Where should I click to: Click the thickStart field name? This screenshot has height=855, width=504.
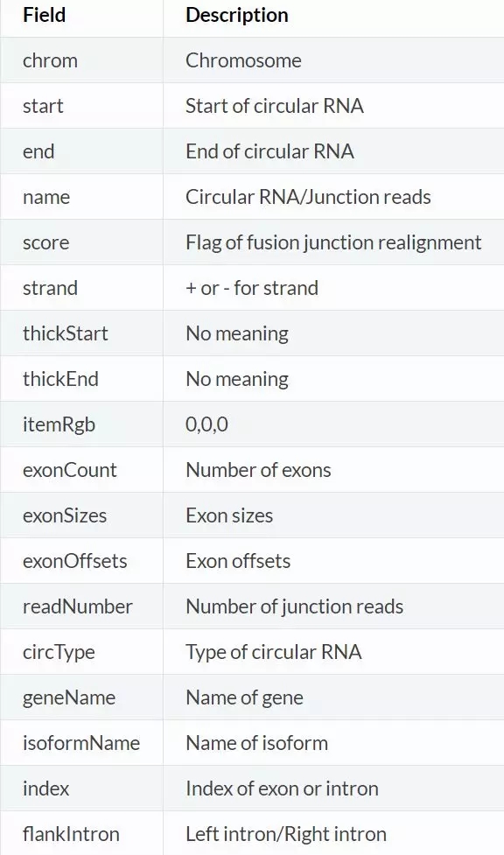66,333
